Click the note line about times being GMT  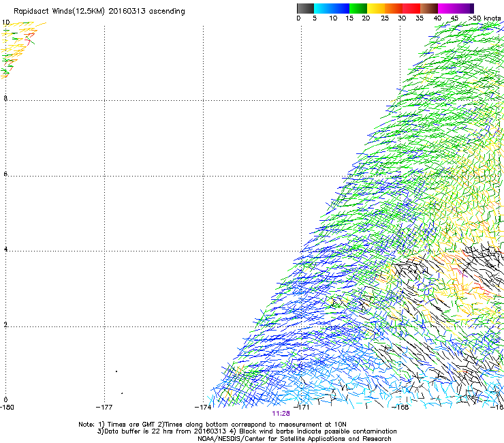click(212, 425)
